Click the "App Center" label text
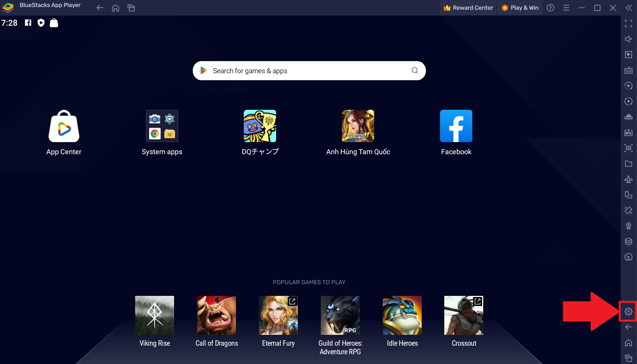The width and height of the screenshot is (637, 364). (64, 152)
